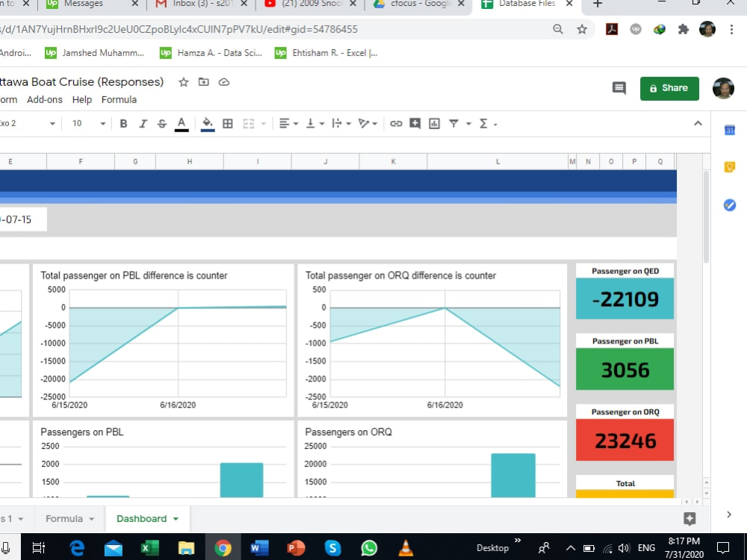Open the Chrome extensions puzzle icon
This screenshot has height=560, width=747.
(x=684, y=29)
